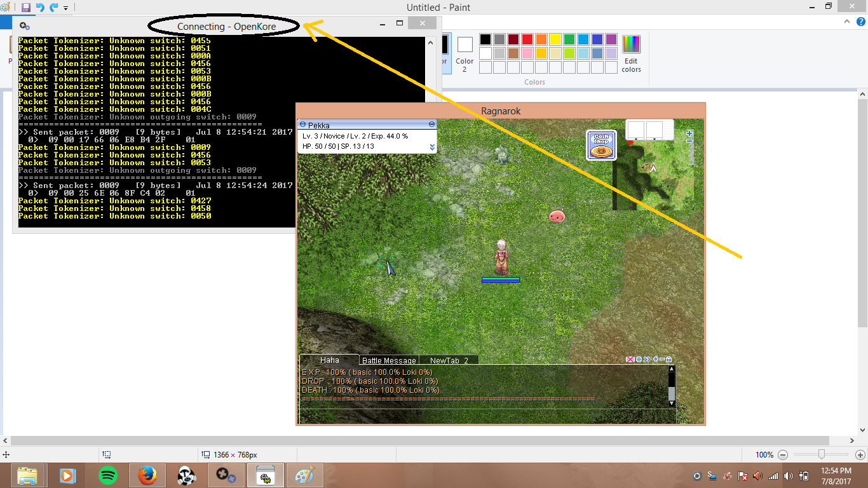Open the taskbar clock showing 12:54 PM
Screen dimensions: 868x488
(836, 475)
